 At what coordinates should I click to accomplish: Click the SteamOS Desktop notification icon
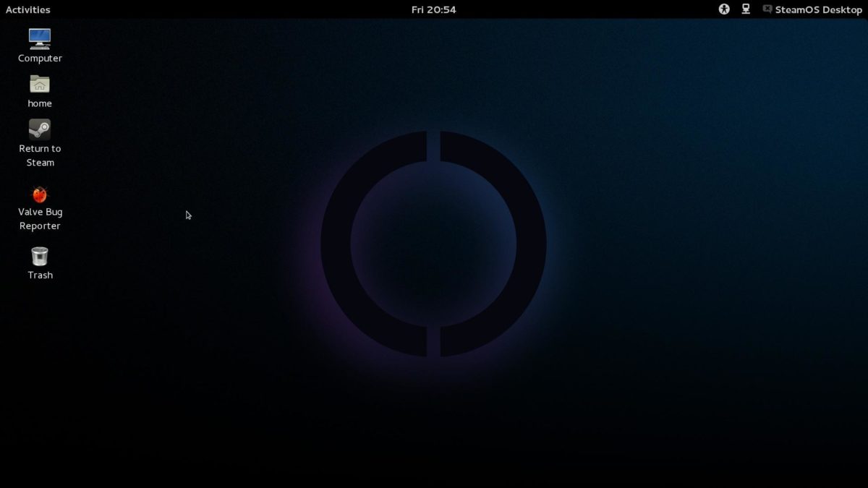pyautogui.click(x=767, y=9)
